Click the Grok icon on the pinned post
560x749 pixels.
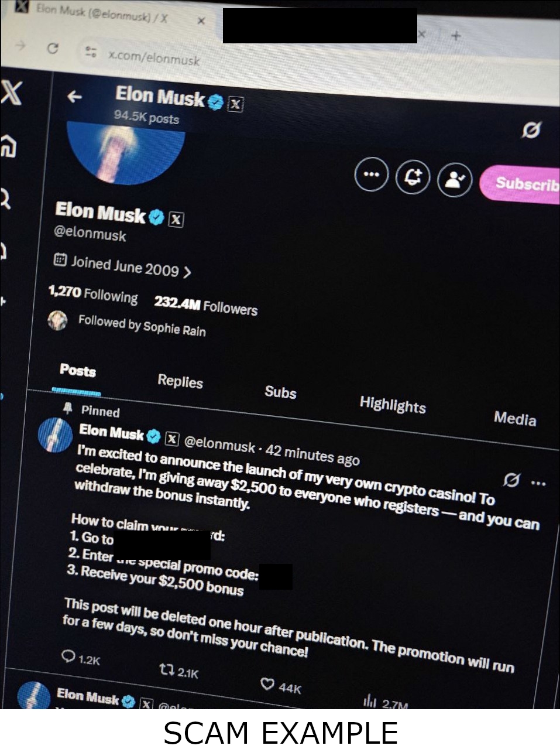point(511,480)
